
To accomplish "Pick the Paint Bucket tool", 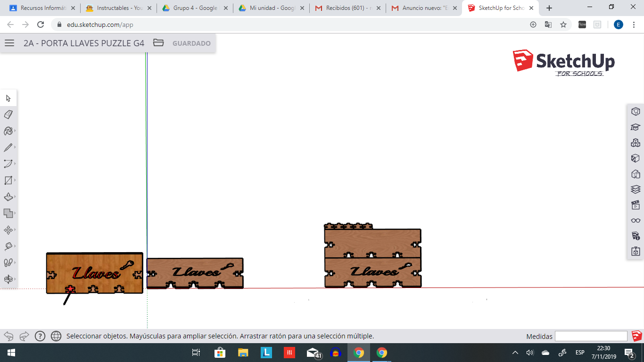I will (8, 131).
